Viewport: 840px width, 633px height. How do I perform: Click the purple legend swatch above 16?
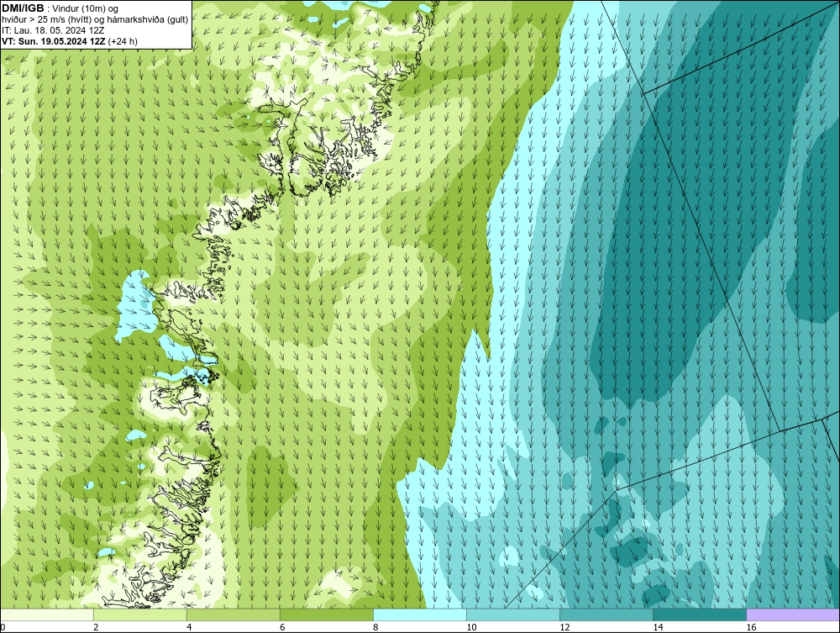coord(793,615)
